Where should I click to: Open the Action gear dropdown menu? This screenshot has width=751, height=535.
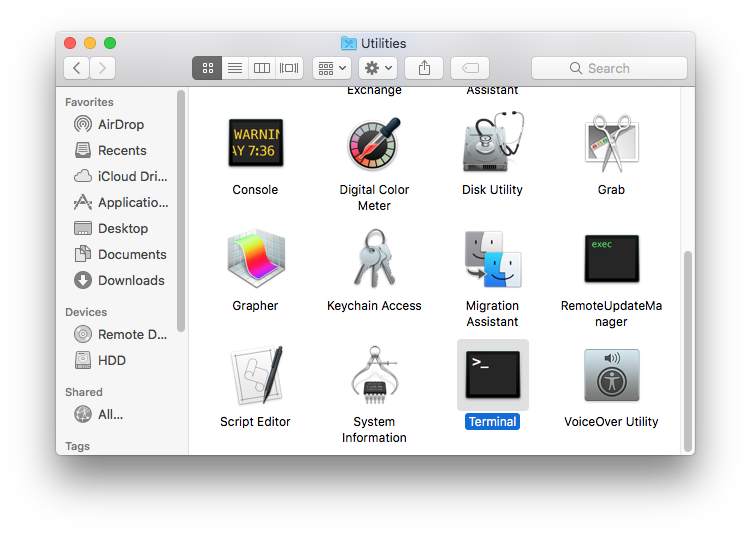pos(378,68)
